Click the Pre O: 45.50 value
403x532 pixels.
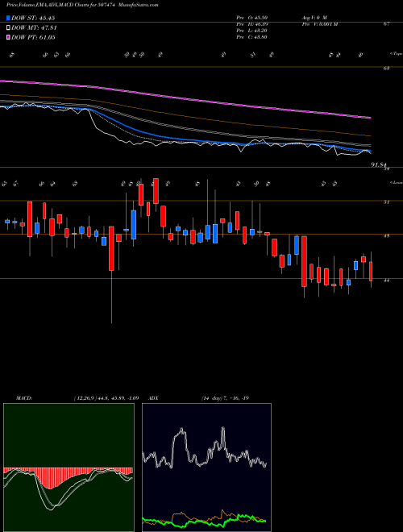(251, 18)
